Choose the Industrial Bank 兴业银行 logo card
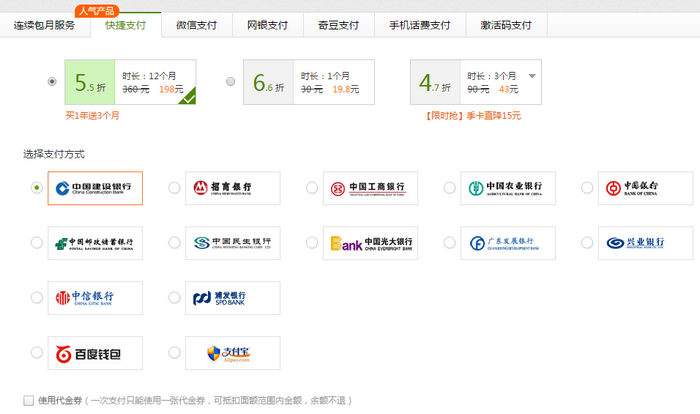The height and width of the screenshot is (414, 700). 646,243
